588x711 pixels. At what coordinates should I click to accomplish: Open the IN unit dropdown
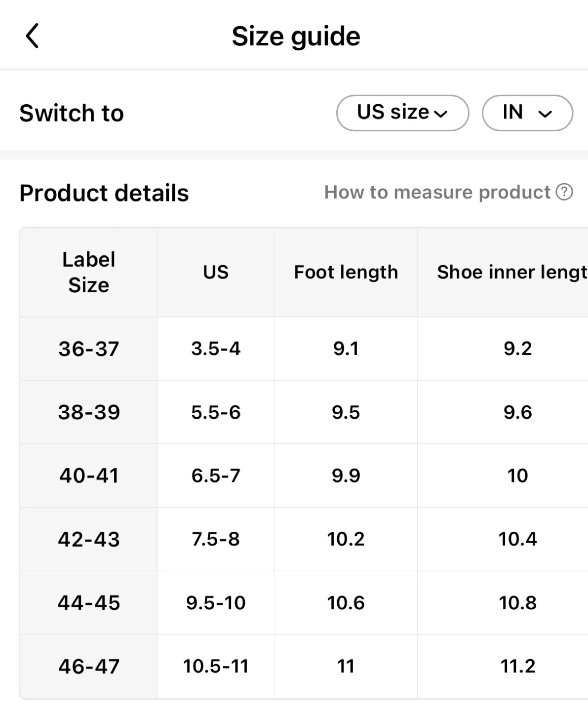(x=527, y=113)
